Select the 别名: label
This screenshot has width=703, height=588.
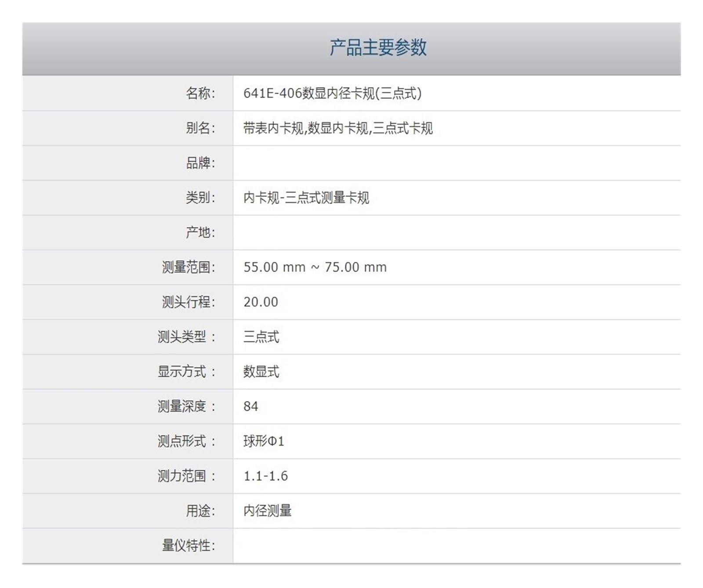click(200, 128)
